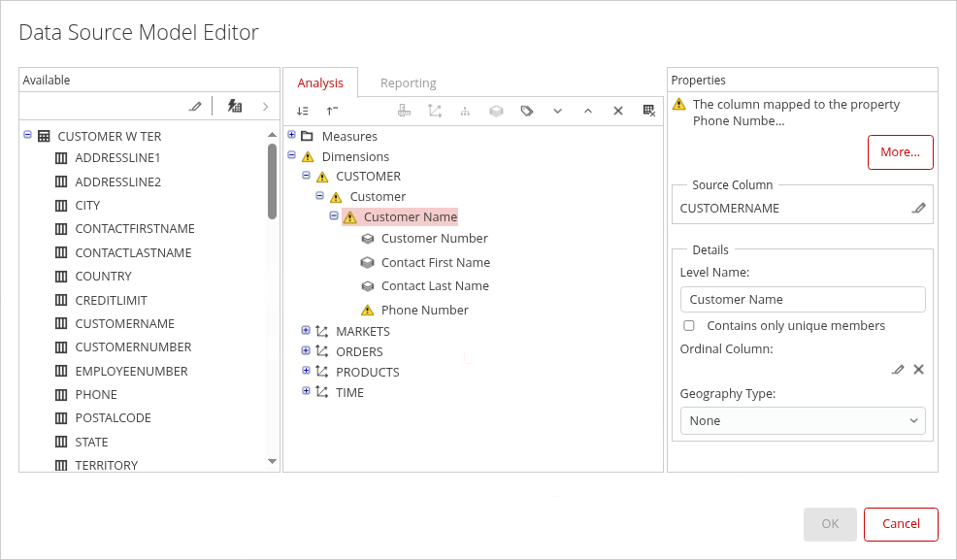Viewport: 957px width, 560px height.
Task: Click the clear model table icon
Action: point(649,112)
